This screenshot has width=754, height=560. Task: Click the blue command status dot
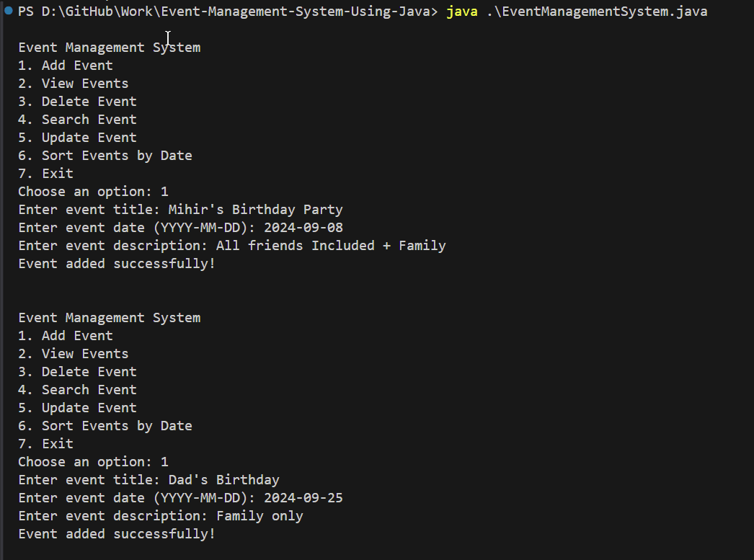click(9, 11)
